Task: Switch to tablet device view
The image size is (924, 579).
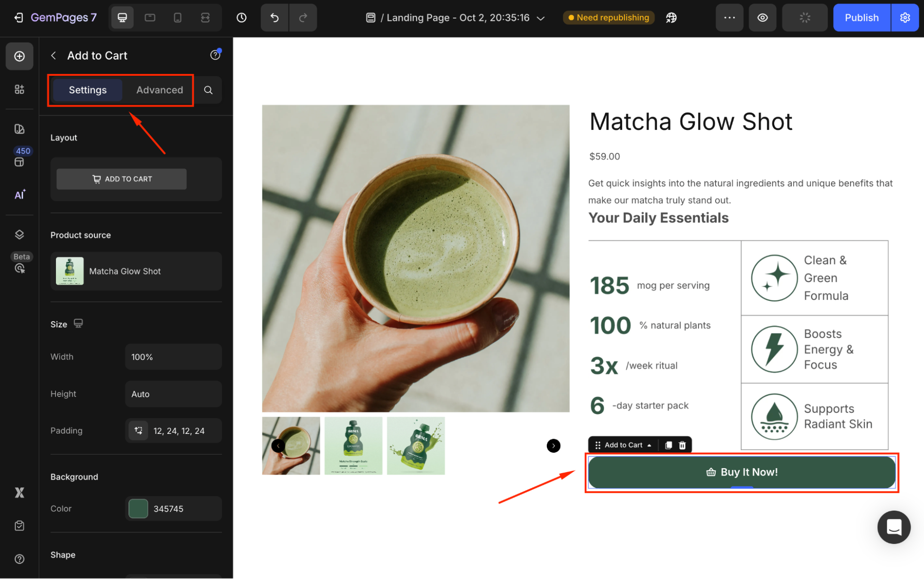Action: 150,18
